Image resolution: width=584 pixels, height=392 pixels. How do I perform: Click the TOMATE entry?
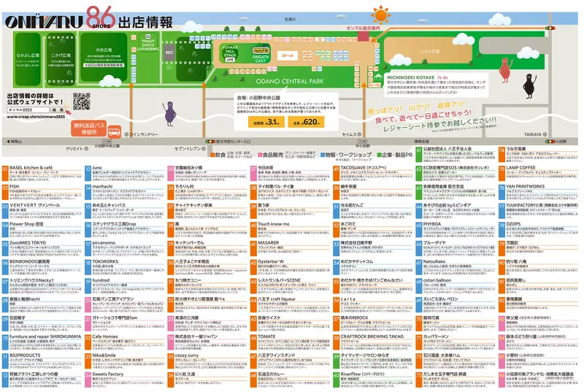click(x=290, y=343)
